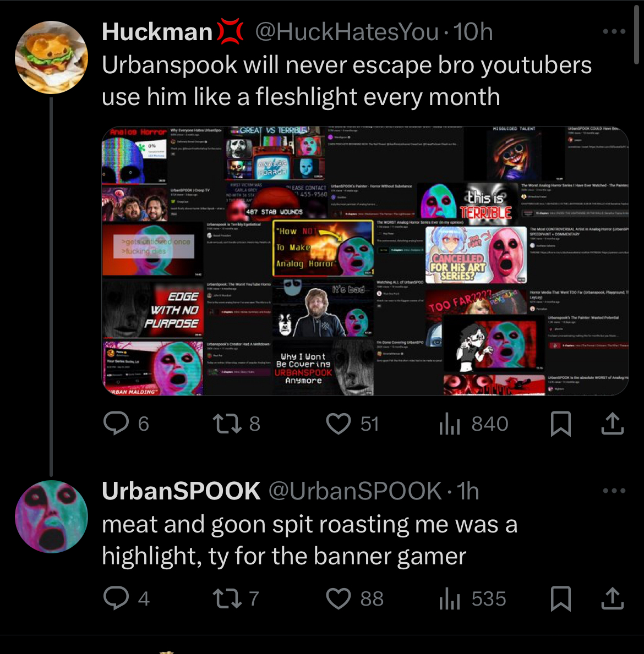The width and height of the screenshot is (644, 654).
Task: Open Huckman's burger profile picture
Action: coord(51,57)
